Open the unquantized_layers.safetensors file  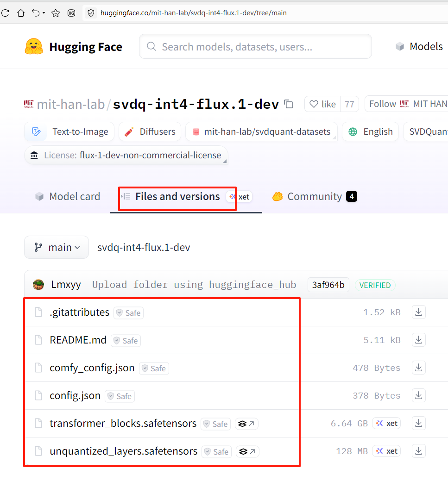point(123,451)
